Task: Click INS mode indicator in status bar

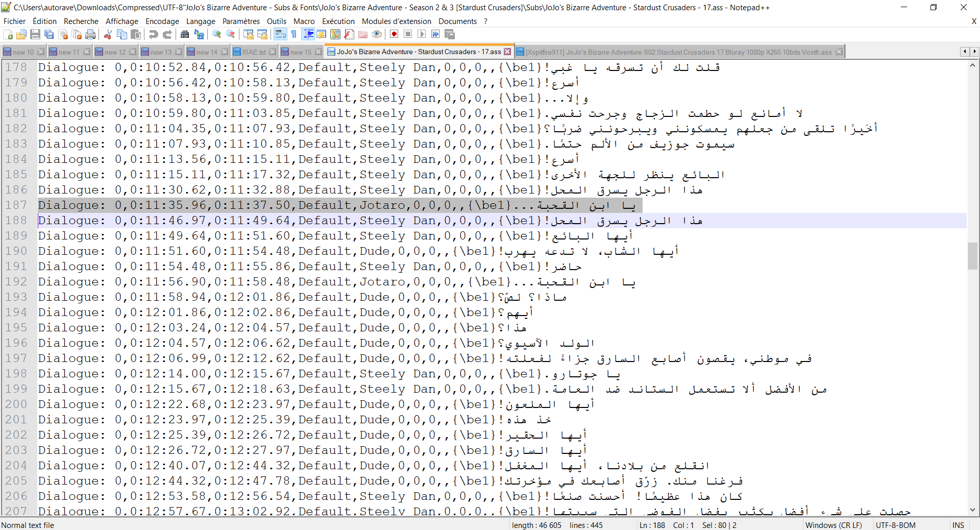Action: tap(958, 525)
